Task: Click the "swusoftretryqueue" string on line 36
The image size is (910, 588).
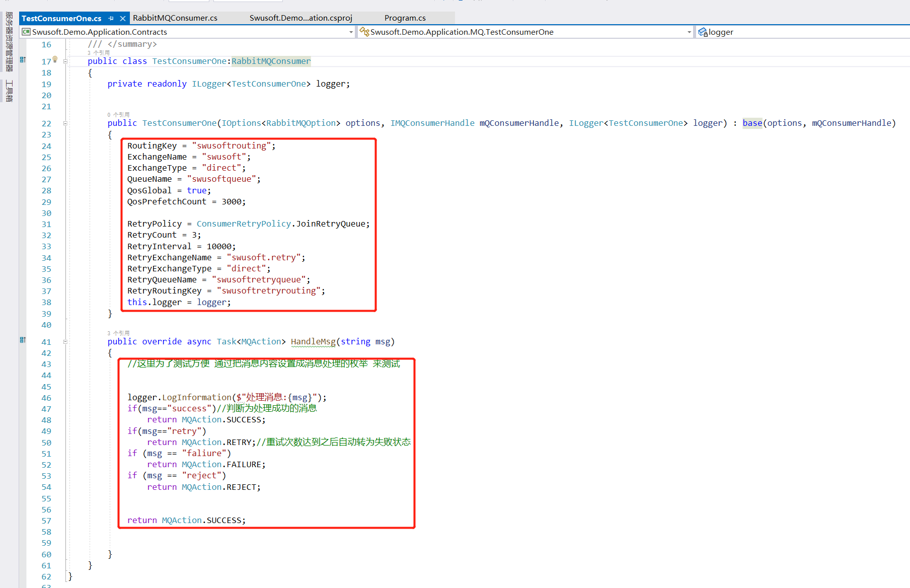Action: tap(259, 279)
